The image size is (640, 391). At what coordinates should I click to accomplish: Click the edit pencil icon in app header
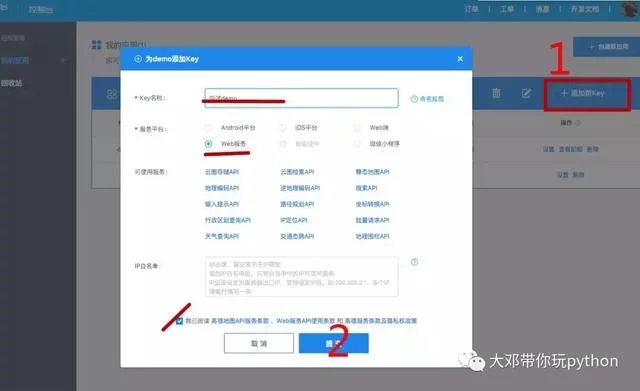tap(526, 93)
